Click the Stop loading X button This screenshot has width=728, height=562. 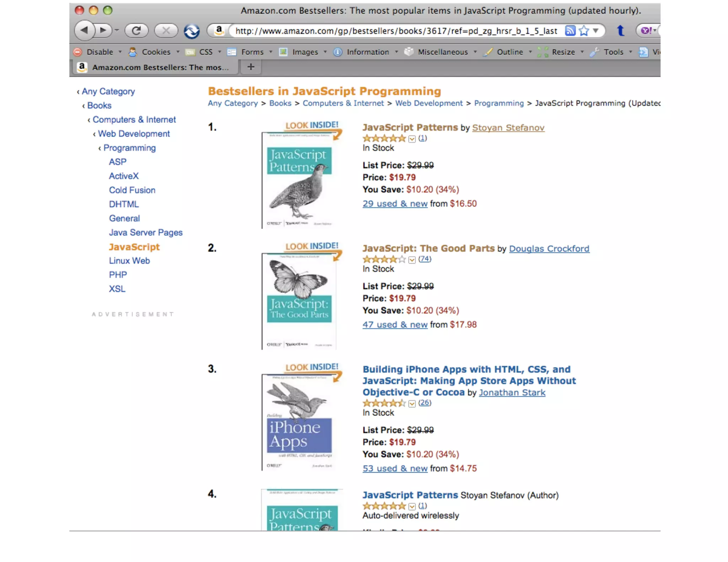166,31
